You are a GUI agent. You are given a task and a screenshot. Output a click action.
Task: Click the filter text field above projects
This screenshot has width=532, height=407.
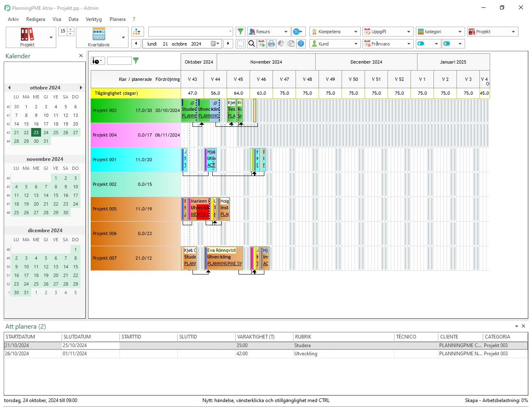point(119,61)
